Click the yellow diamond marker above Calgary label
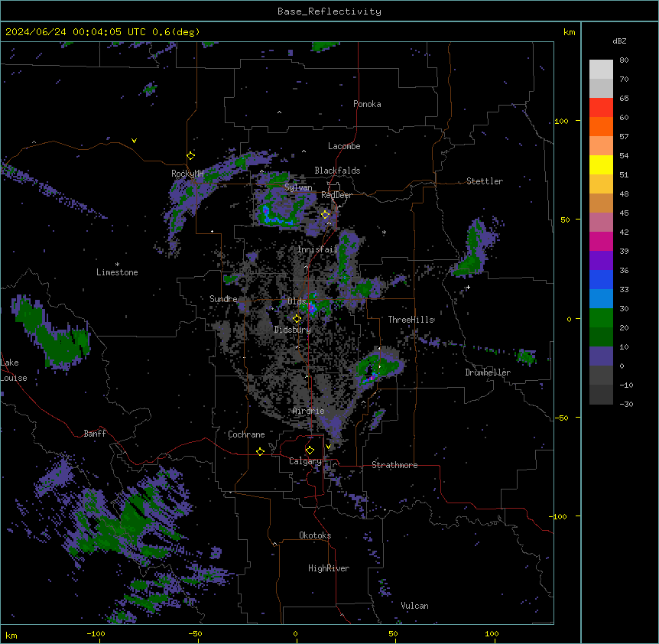This screenshot has height=644, width=659. pyautogui.click(x=310, y=450)
